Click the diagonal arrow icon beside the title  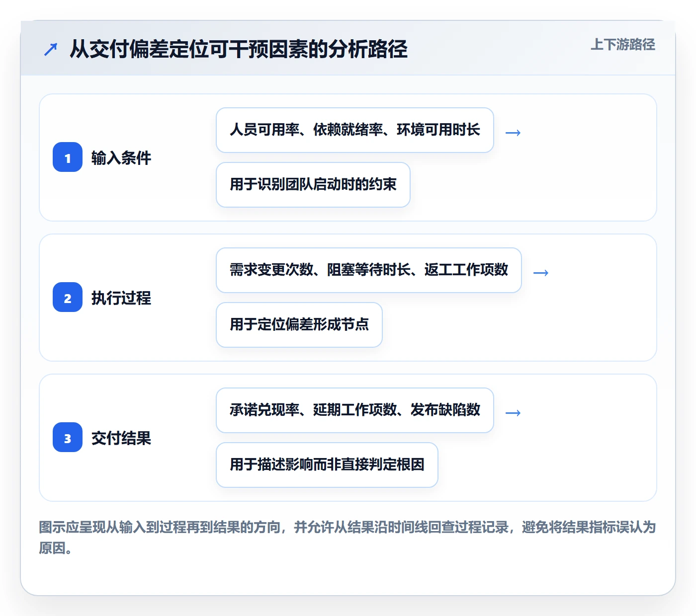(x=51, y=49)
